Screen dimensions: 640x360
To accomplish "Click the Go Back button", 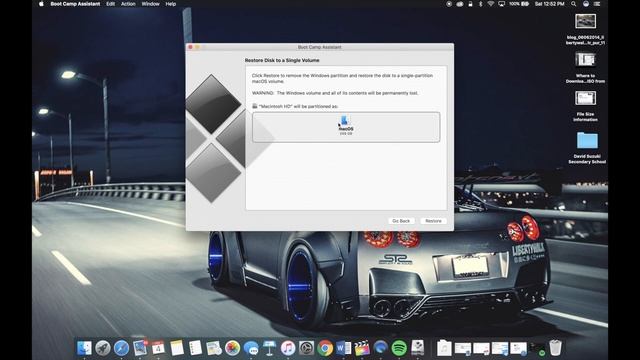I will click(x=401, y=221).
